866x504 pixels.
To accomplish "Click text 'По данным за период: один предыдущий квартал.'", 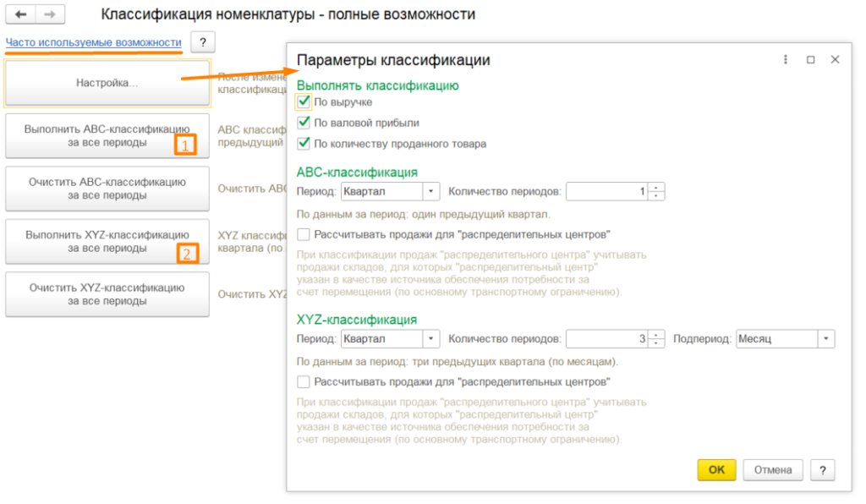I will click(x=423, y=214).
